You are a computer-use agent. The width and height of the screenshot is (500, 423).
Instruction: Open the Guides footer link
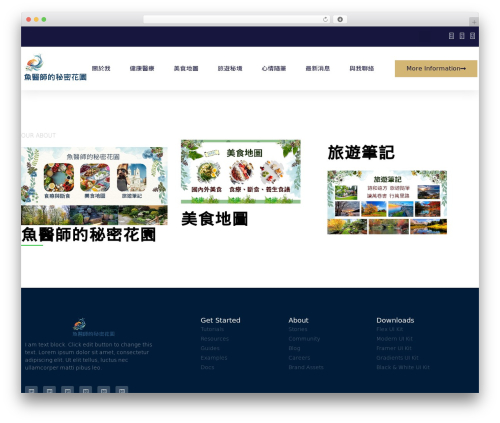click(210, 348)
